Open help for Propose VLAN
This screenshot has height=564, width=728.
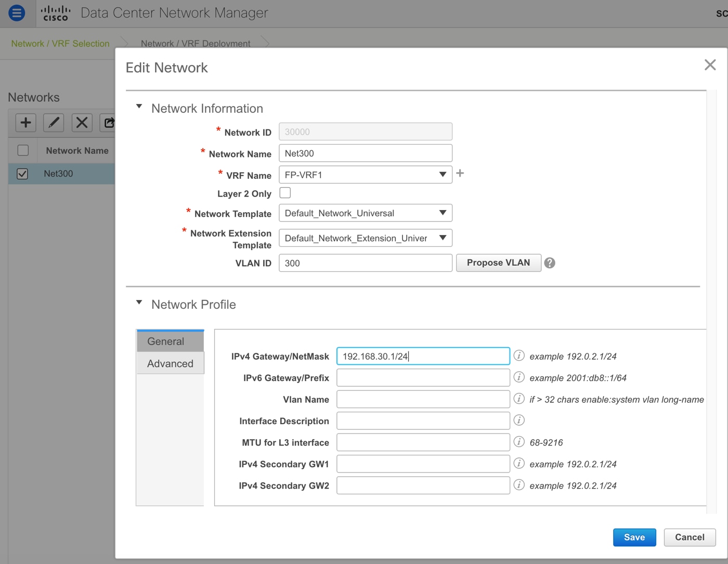[550, 263]
